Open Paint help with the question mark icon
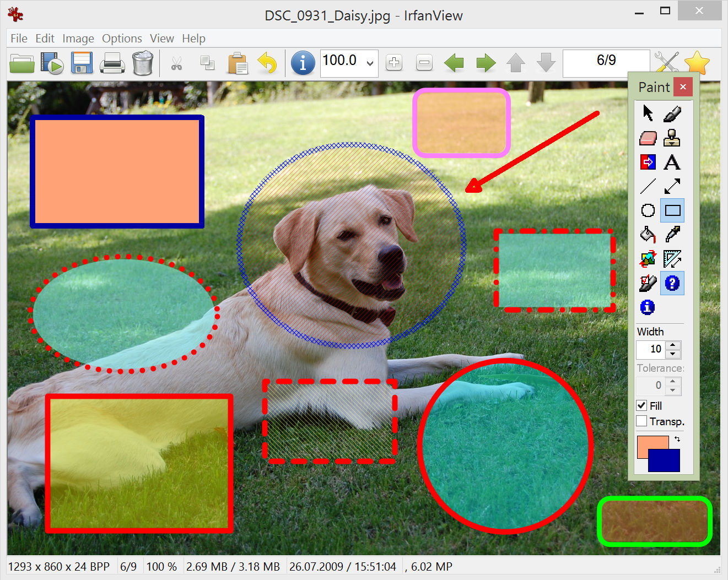 [x=672, y=283]
